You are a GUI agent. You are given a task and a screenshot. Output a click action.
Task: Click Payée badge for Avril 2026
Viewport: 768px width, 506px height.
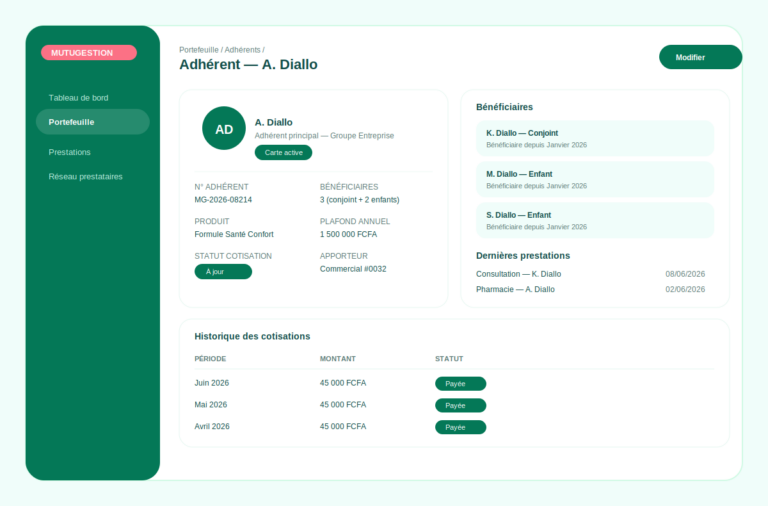(460, 427)
